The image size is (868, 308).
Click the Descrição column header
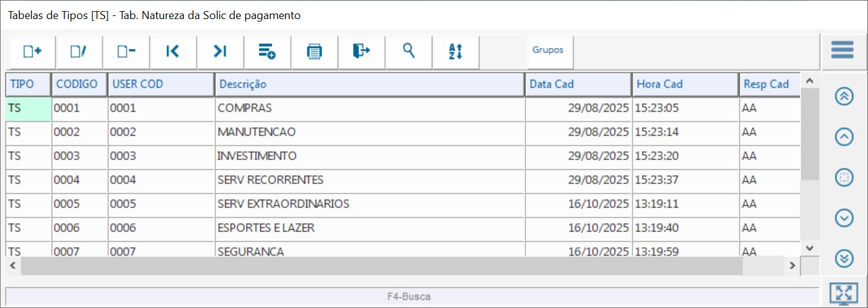(x=369, y=84)
